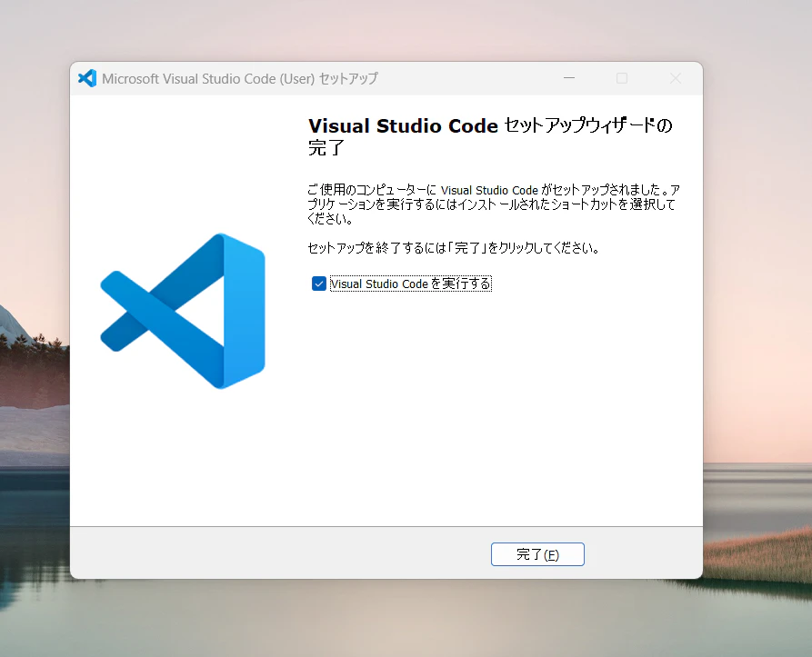Image resolution: width=812 pixels, height=657 pixels.
Task: Click the VS Code icon in title bar
Action: coord(87,78)
